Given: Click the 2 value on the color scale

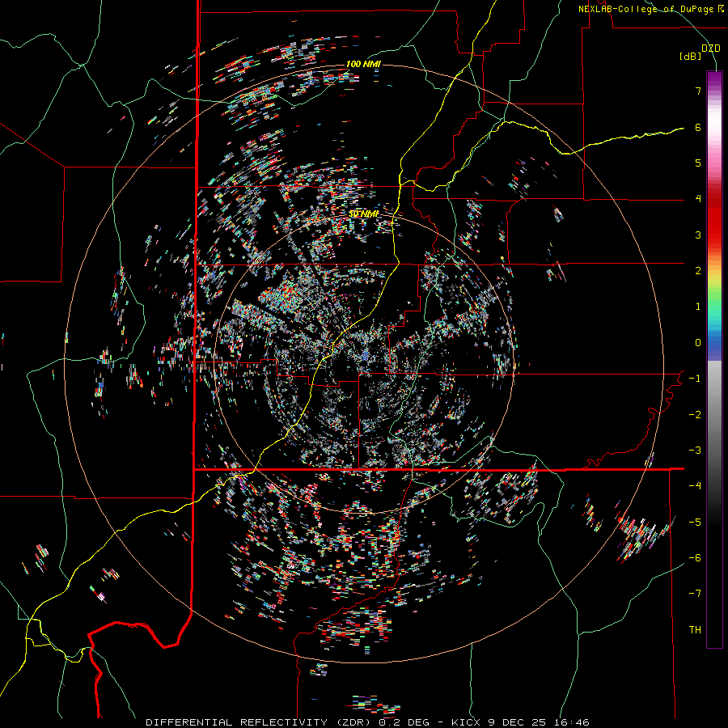Looking at the screenshot, I should (x=698, y=271).
